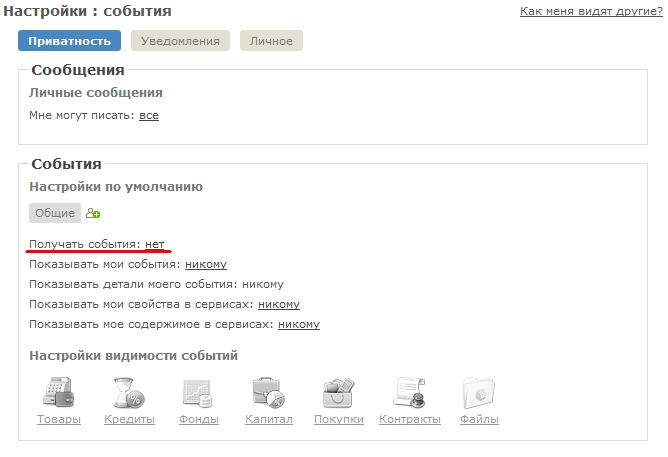Open the Фонды chart icon
The image size is (668, 457).
pos(199,393)
